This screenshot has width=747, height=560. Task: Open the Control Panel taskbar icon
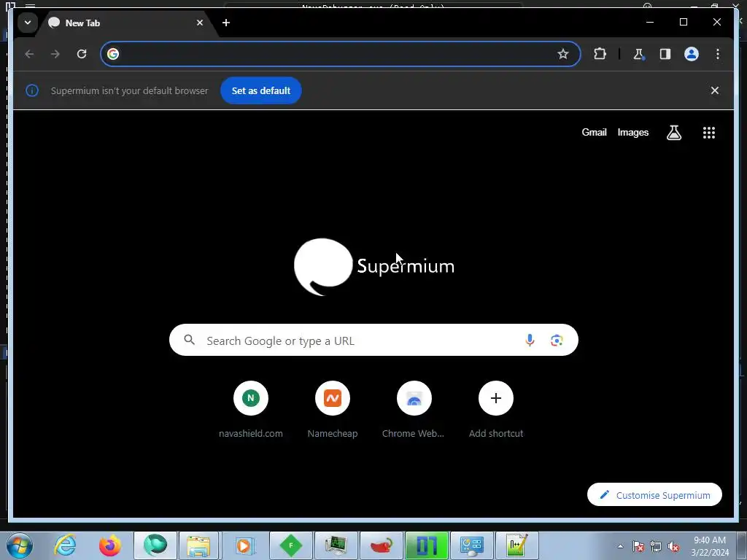tap(472, 545)
